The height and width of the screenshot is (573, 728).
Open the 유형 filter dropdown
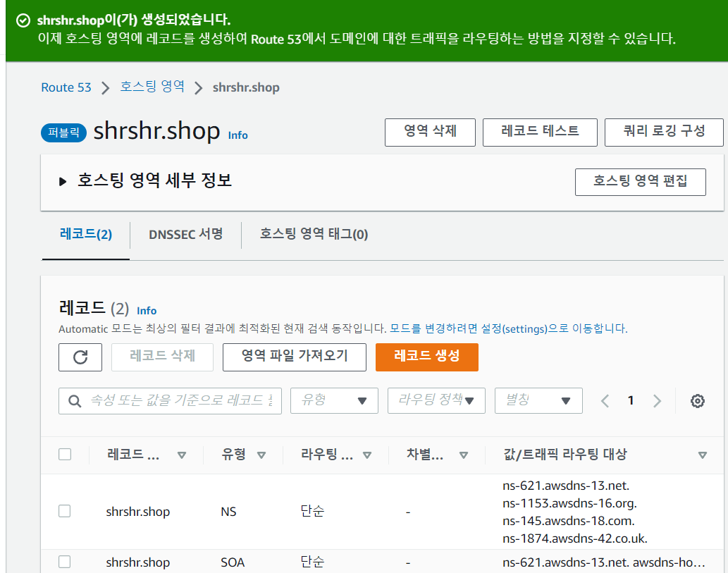(x=334, y=401)
